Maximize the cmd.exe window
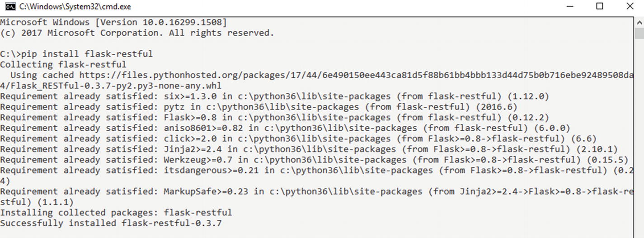 pos(600,7)
